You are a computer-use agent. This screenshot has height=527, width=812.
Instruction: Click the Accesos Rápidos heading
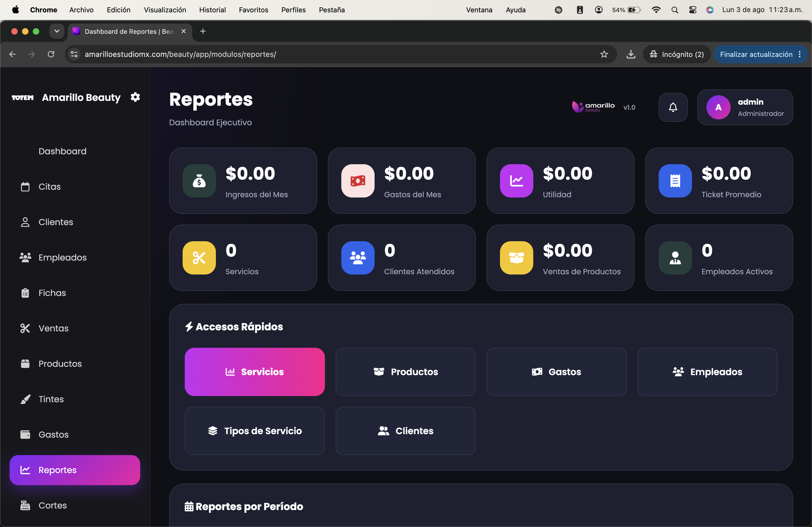234,327
